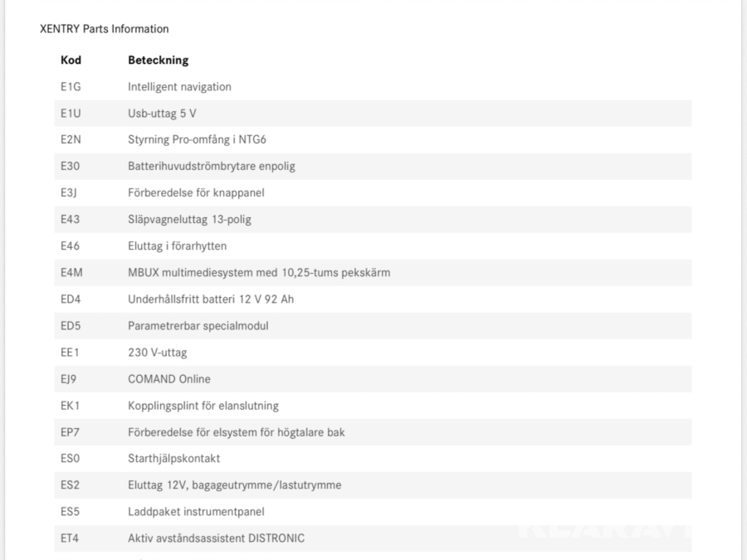The image size is (747, 560).
Task: Click the ED4 code cell
Action: 71,299
